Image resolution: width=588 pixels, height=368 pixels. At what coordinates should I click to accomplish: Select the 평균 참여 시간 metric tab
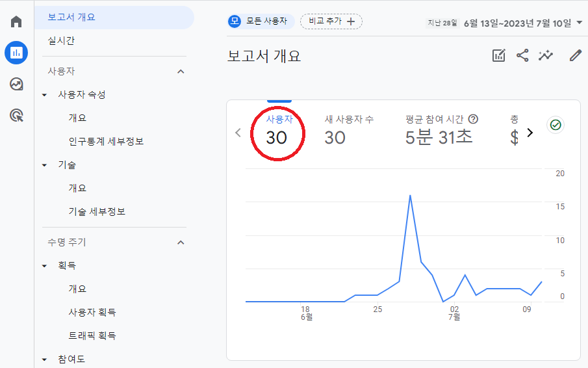(441, 131)
